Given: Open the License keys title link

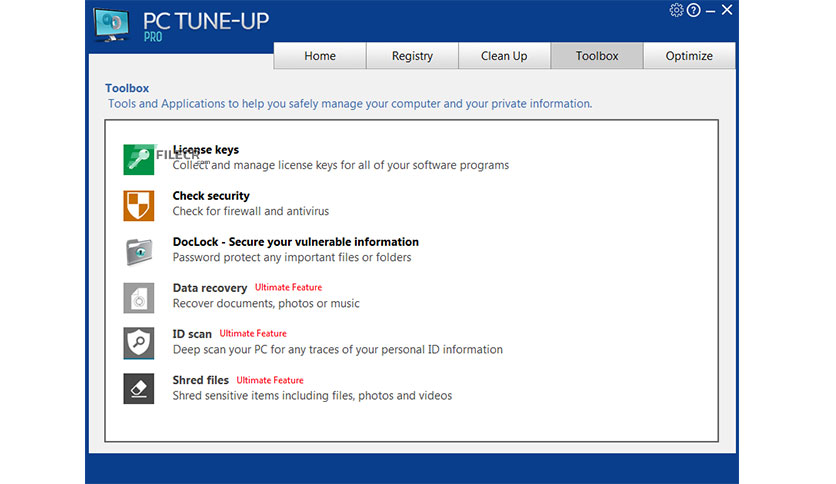Looking at the screenshot, I should click(x=206, y=150).
